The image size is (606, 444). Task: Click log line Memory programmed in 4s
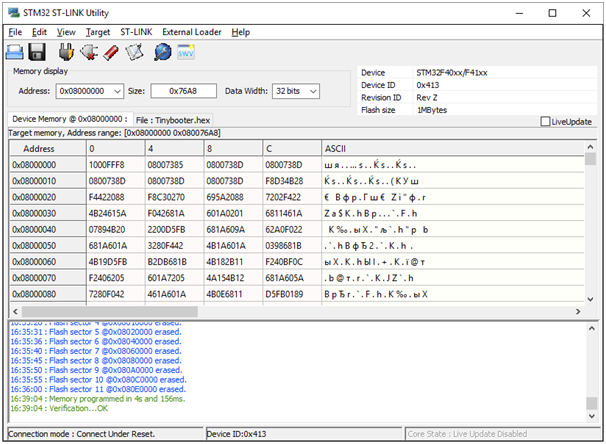click(x=98, y=399)
